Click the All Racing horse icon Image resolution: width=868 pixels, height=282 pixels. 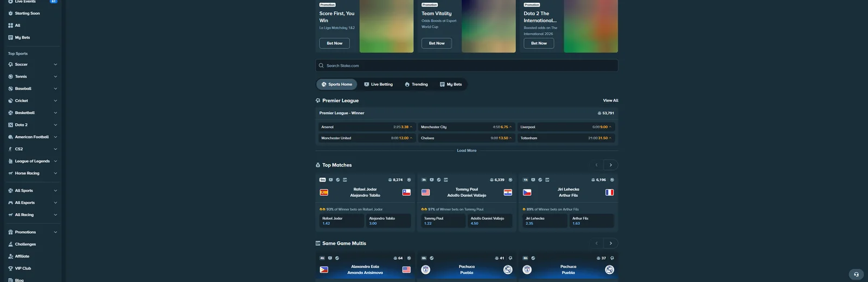(10, 215)
